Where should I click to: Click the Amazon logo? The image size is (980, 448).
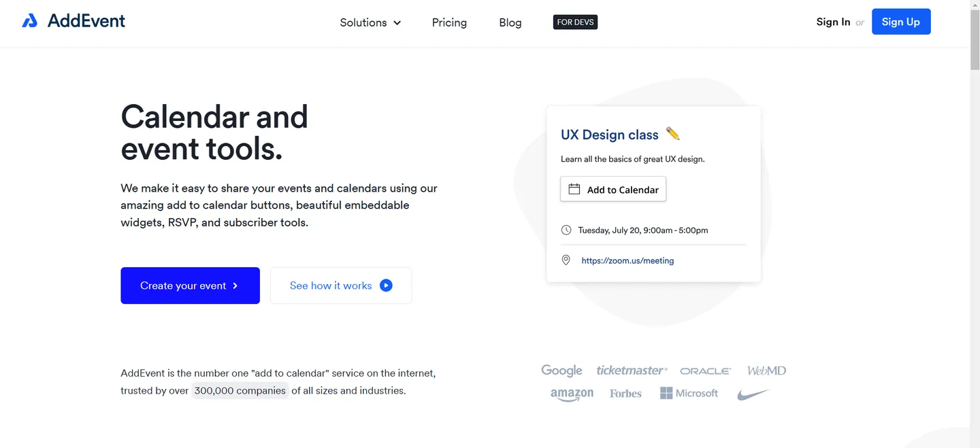(x=572, y=394)
